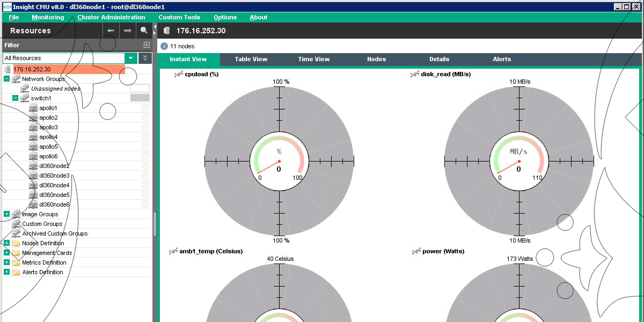Click the status question mark beside apollo1
644x322 pixels.
[x=145, y=108]
